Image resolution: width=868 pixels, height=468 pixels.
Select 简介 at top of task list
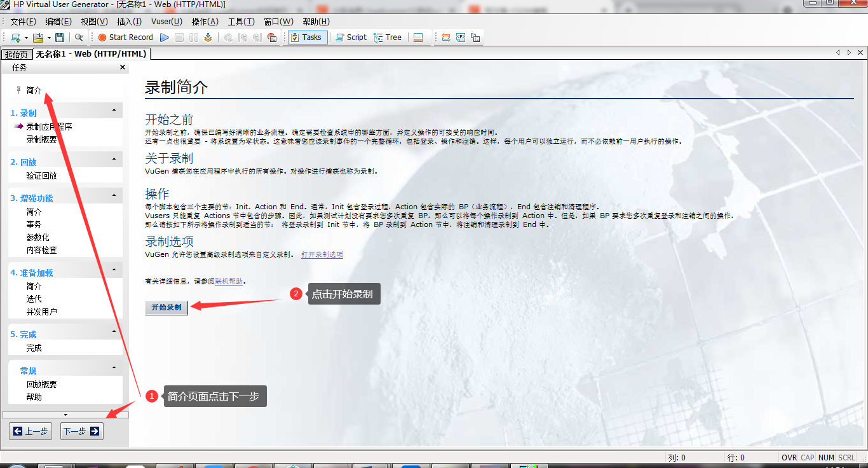click(x=34, y=90)
